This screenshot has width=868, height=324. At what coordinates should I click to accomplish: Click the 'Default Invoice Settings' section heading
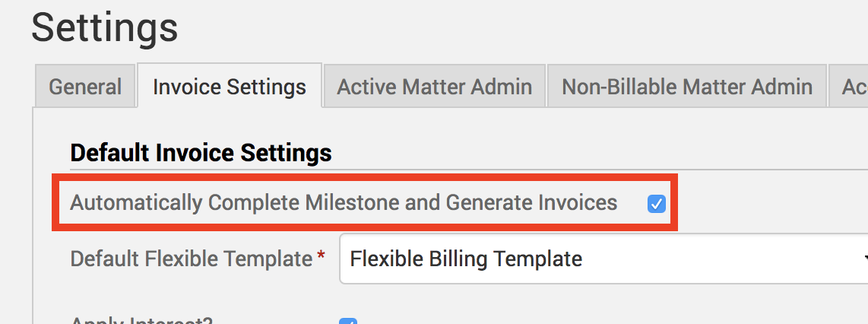201,153
